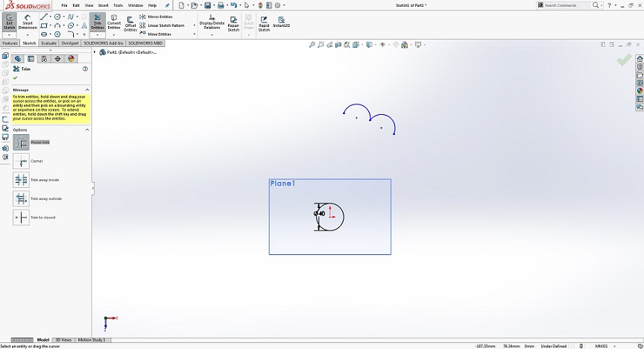Click the Zoom to Fit icon
The image size is (644, 349).
coord(312,45)
